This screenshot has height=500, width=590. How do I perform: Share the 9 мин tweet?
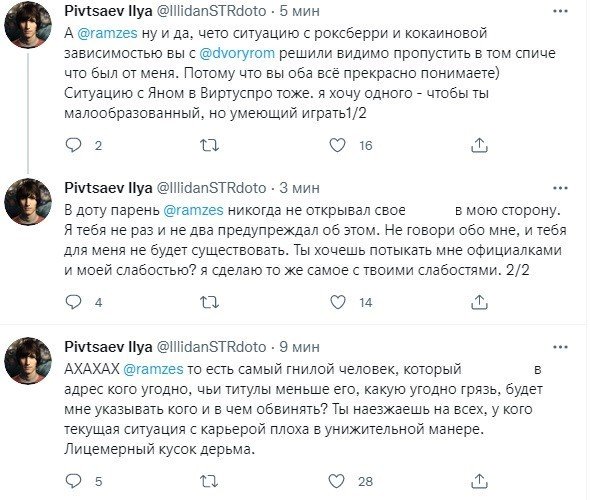point(479,481)
